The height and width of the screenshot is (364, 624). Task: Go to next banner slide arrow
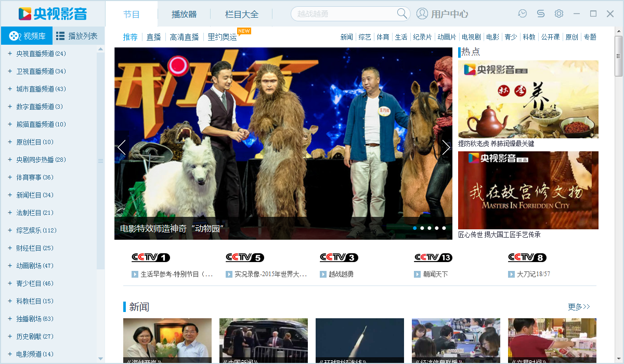(x=446, y=148)
